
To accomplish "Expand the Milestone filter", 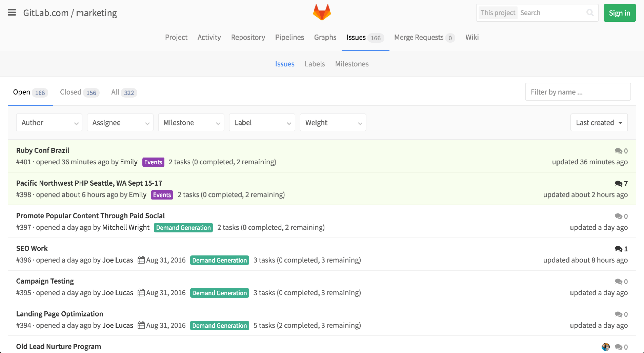I will pos(191,122).
